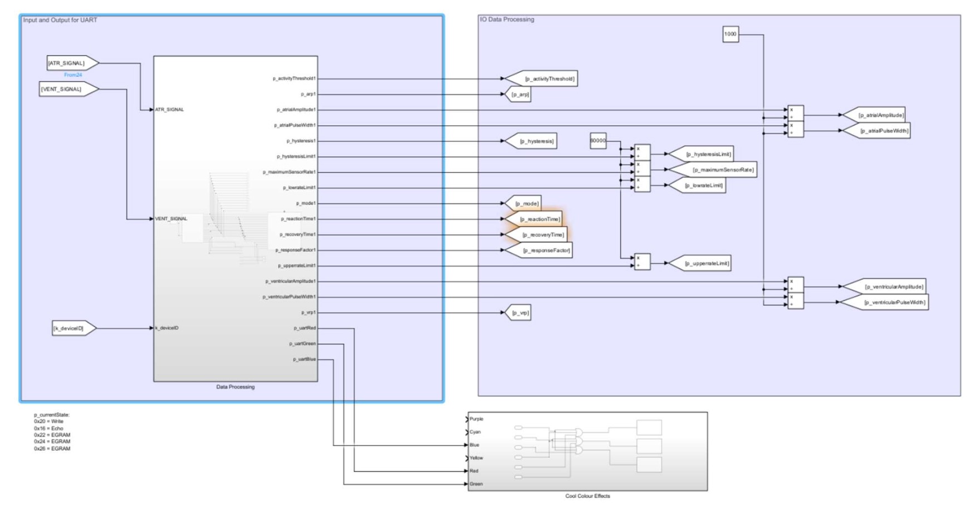980x523 pixels.
Task: Click the p_hysteresis Goto block
Action: pyautogui.click(x=530, y=141)
